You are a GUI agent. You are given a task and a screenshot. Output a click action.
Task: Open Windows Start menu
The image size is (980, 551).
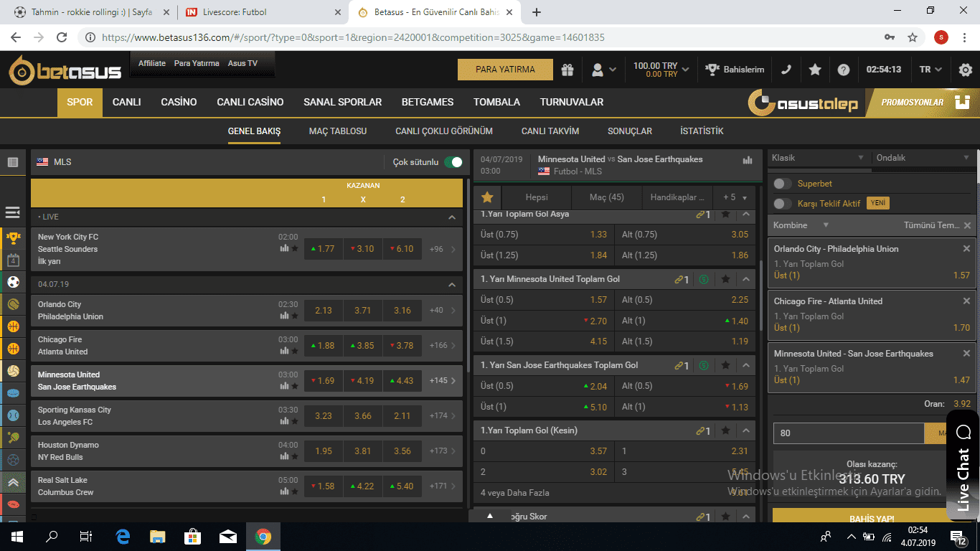click(17, 536)
